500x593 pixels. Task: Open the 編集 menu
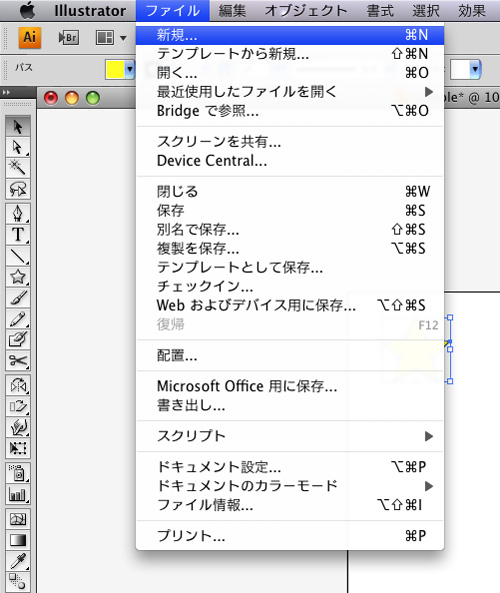click(x=232, y=11)
